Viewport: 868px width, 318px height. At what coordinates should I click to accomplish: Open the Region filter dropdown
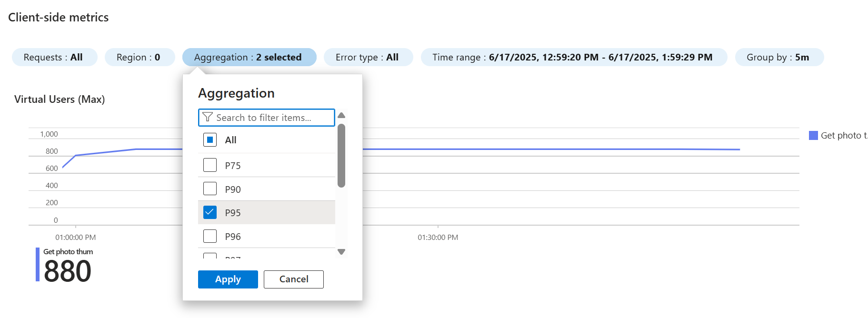pos(139,58)
